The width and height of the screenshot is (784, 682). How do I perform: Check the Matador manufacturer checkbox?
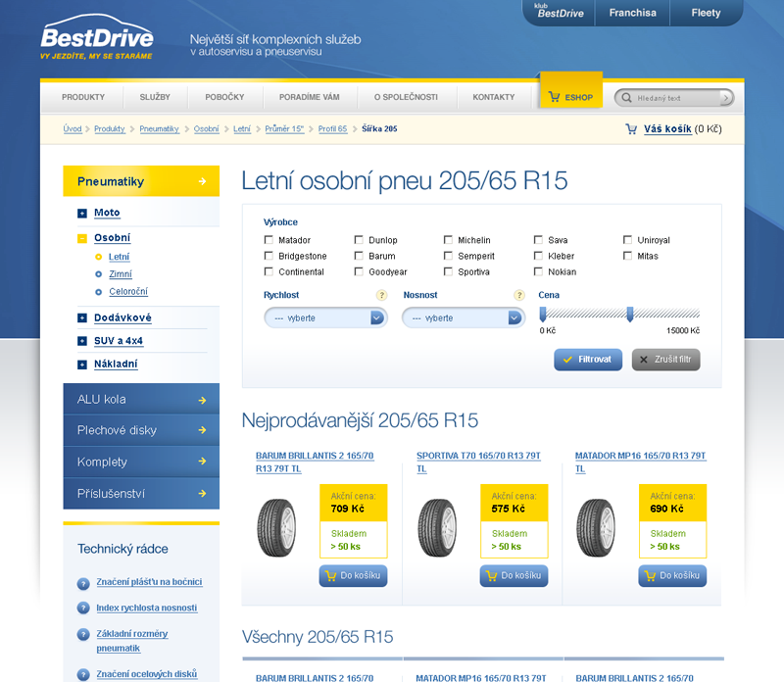269,240
